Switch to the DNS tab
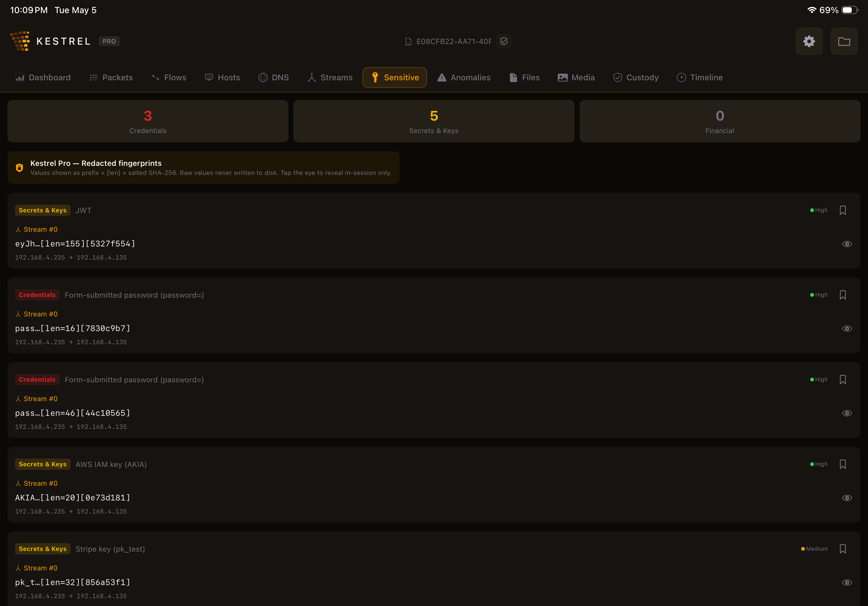The width and height of the screenshot is (868, 606). [x=274, y=77]
